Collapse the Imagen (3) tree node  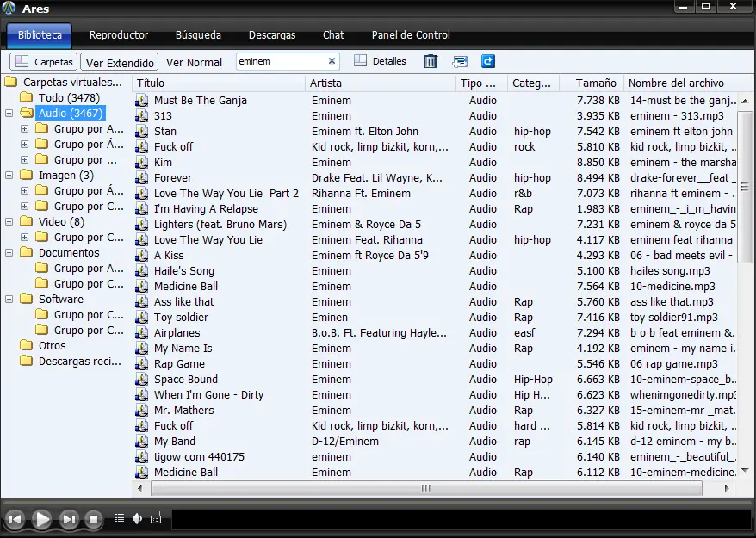click(9, 176)
